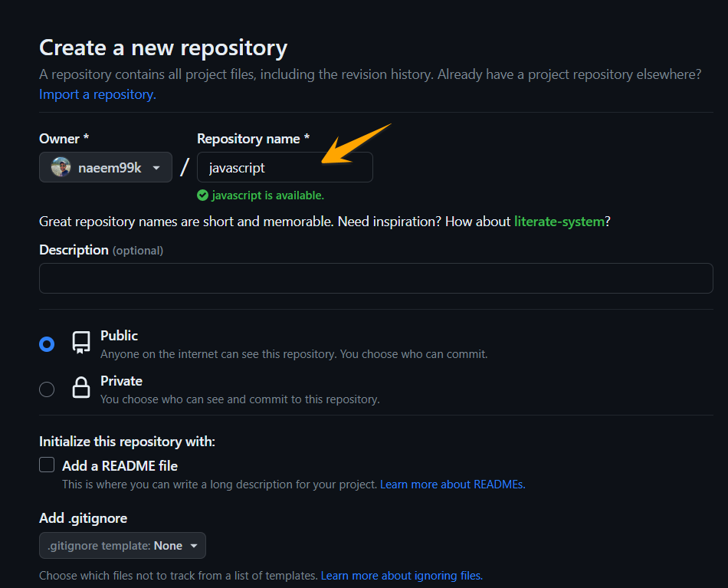Focus the Description input box
The image size is (728, 588).
(x=376, y=278)
